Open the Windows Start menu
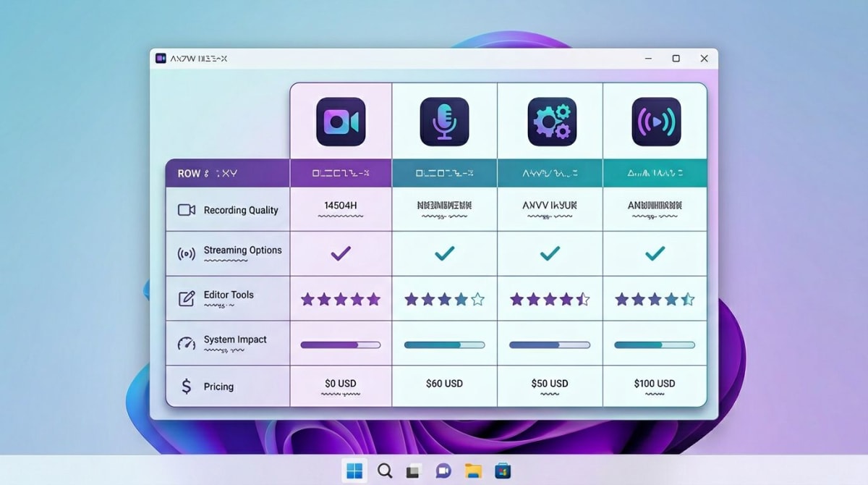868x485 pixels. click(x=354, y=471)
